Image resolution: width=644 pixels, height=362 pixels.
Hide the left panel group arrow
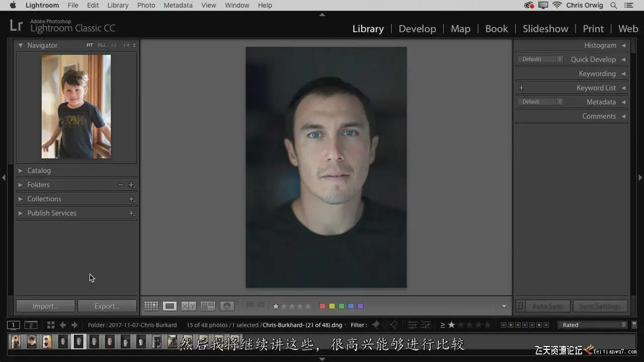4,177
